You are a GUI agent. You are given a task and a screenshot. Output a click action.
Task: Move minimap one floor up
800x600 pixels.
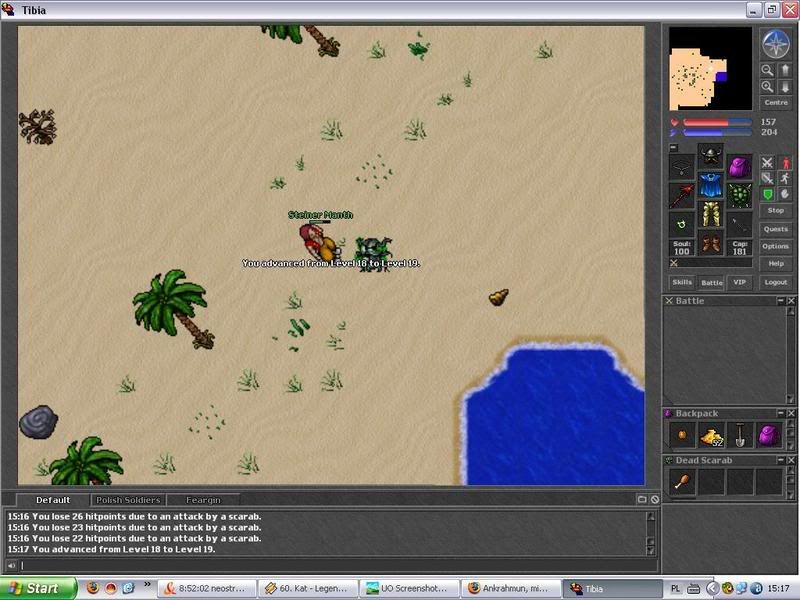pos(785,70)
